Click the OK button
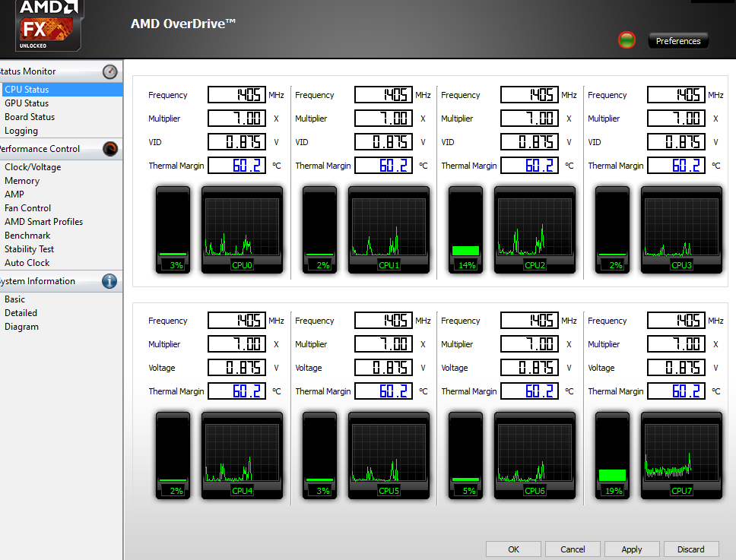This screenshot has height=560, width=736. [513, 549]
